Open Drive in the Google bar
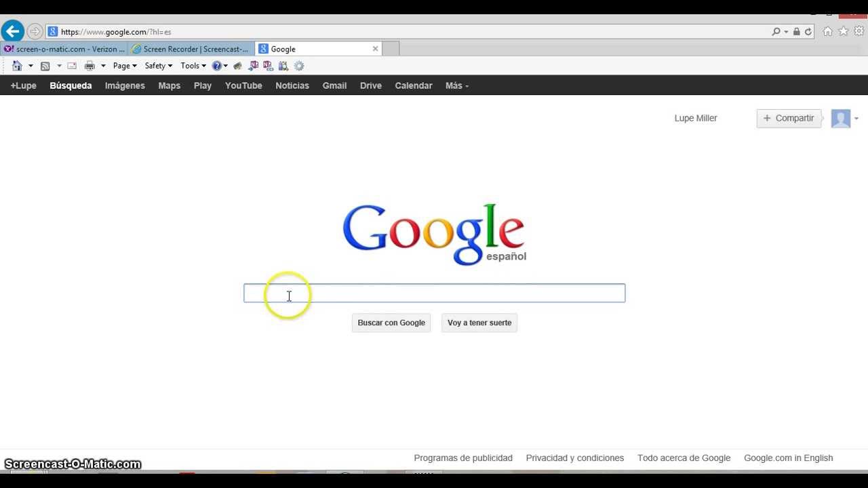Image resolution: width=868 pixels, height=488 pixels. click(371, 85)
